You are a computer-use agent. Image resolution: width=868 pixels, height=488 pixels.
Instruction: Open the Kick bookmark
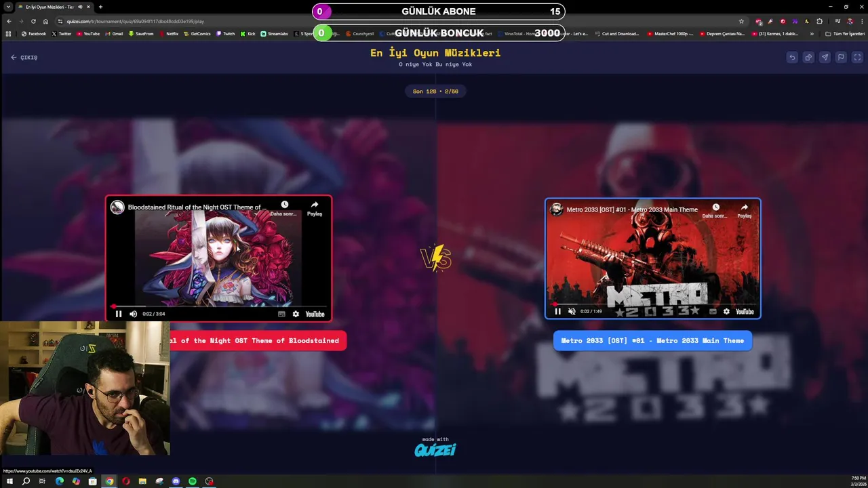[248, 33]
